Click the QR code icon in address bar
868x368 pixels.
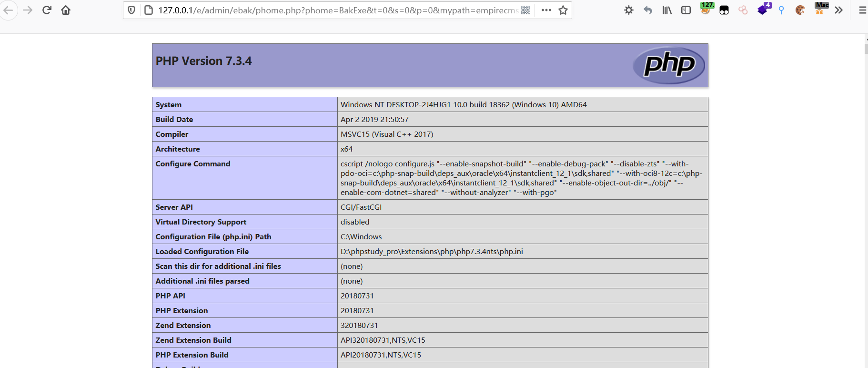point(525,10)
